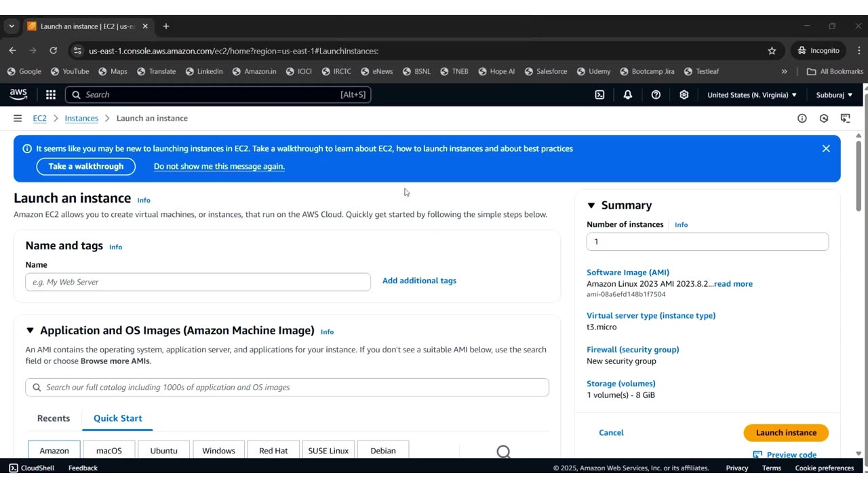Screen dimensions: 868x488
Task: Select the SUSE Linux AMI option
Action: click(x=329, y=450)
